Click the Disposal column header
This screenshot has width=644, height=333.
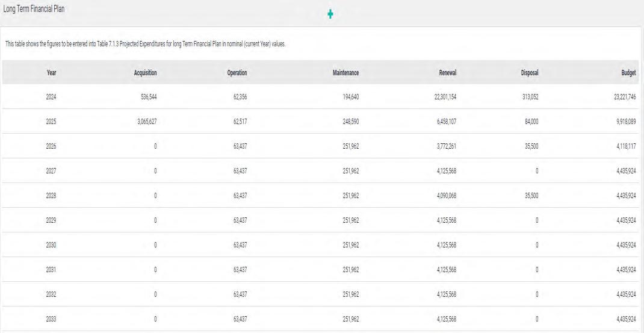coord(530,73)
